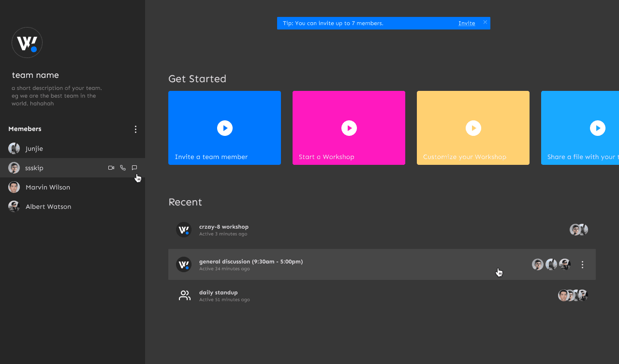Viewport: 619px width, 364px height.
Task: Click the participant avatars on general discussion
Action: (x=551, y=264)
